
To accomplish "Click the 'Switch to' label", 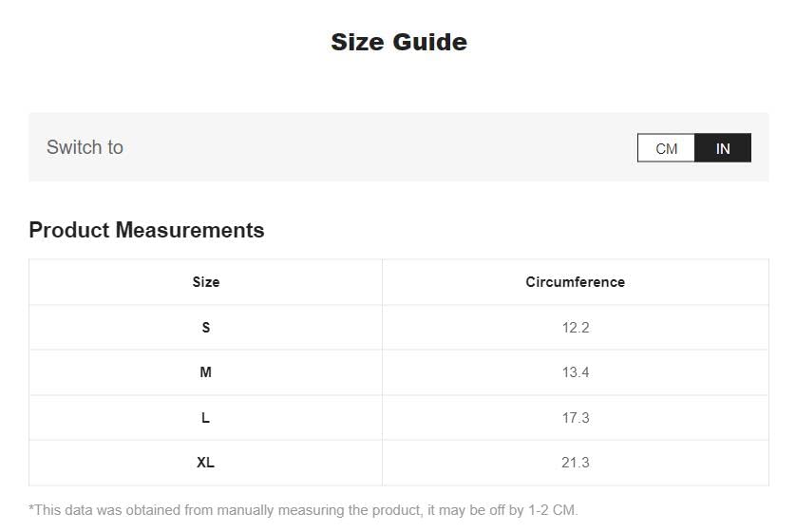I will (85, 147).
